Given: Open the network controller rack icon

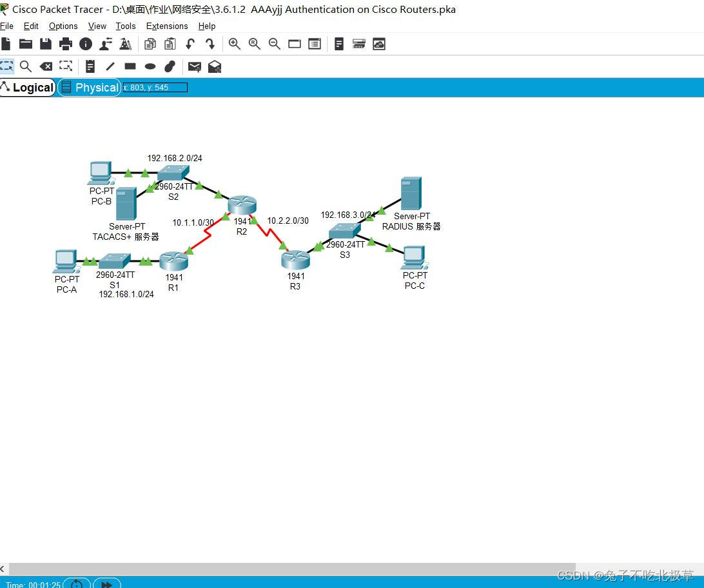Looking at the screenshot, I should [358, 44].
